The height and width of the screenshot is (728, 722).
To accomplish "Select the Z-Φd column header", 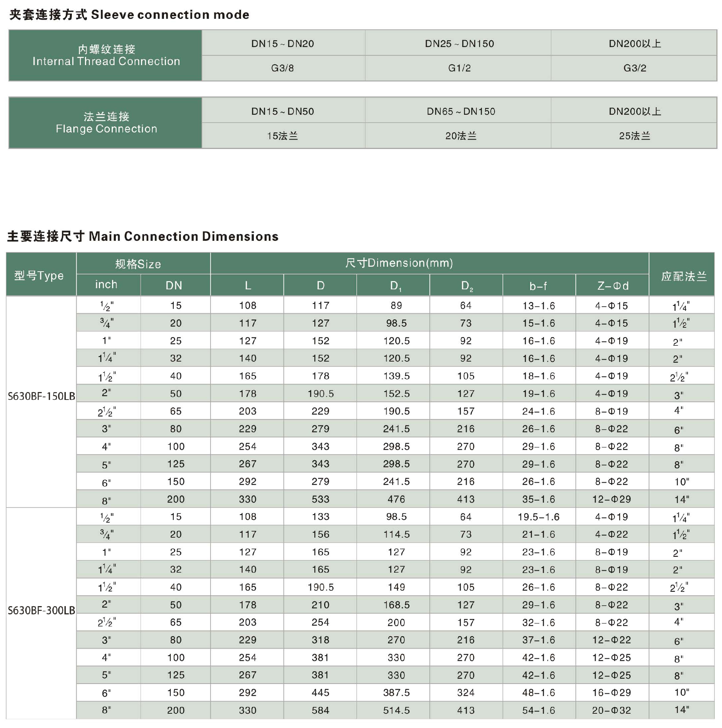I will click(613, 286).
